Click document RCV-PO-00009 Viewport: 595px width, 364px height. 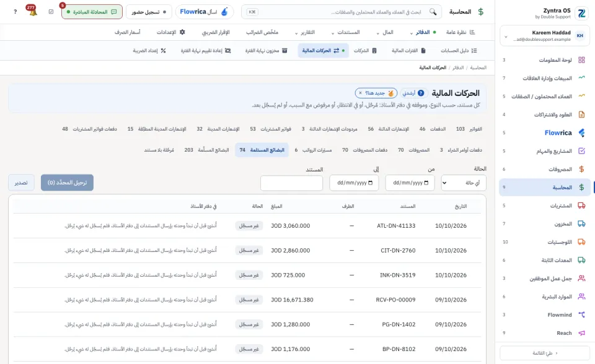396,300
